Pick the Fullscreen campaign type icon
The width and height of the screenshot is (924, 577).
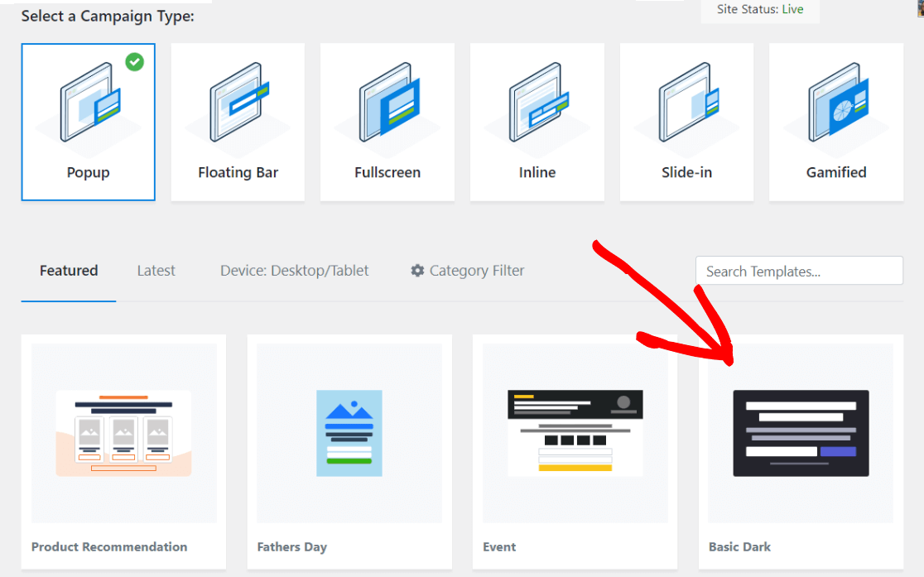(x=389, y=103)
